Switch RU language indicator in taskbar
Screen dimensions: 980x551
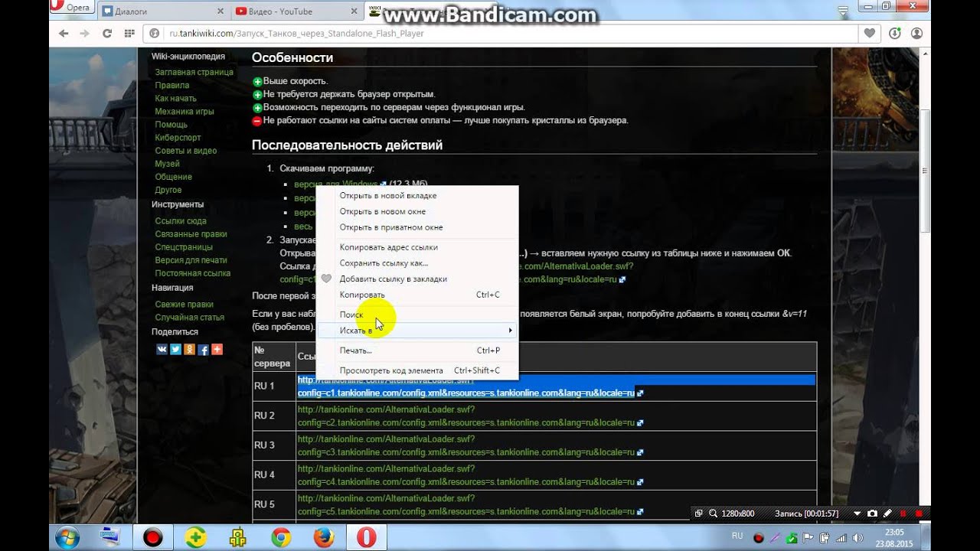tap(737, 536)
